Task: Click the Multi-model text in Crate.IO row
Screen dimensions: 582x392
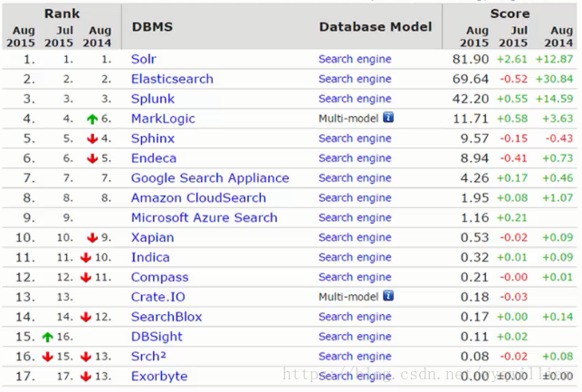Action: [x=348, y=297]
